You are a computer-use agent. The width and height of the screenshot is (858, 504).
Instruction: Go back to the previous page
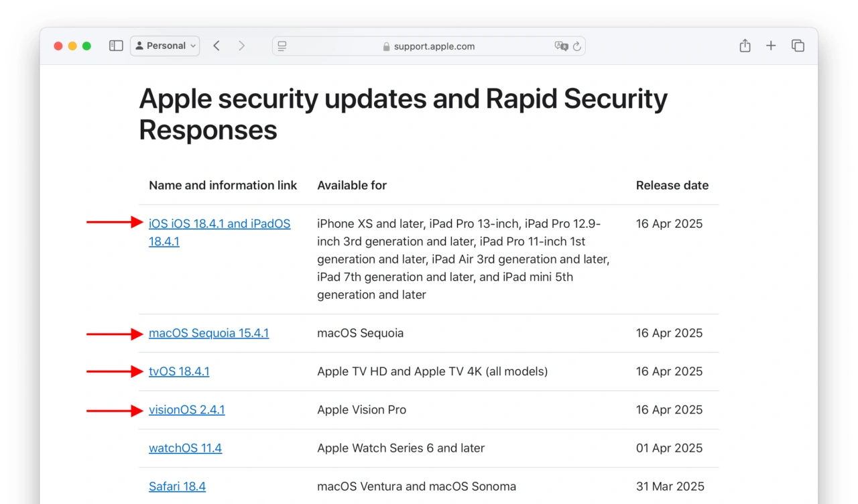click(x=217, y=46)
